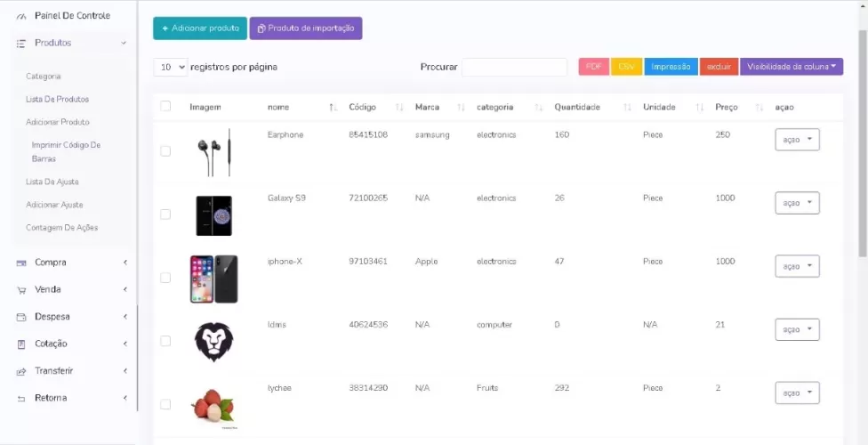Click the Procurar search input field
The width and height of the screenshot is (868, 445).
[x=514, y=67]
